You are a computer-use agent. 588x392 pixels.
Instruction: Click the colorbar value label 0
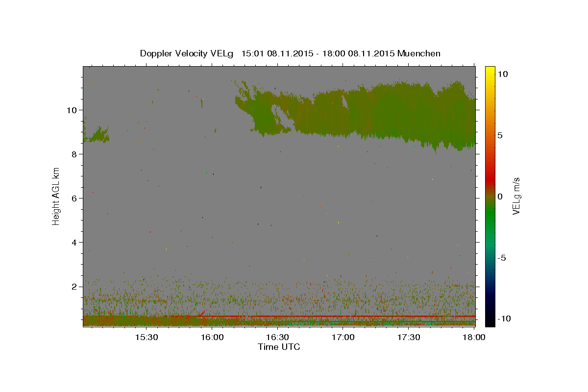point(500,196)
